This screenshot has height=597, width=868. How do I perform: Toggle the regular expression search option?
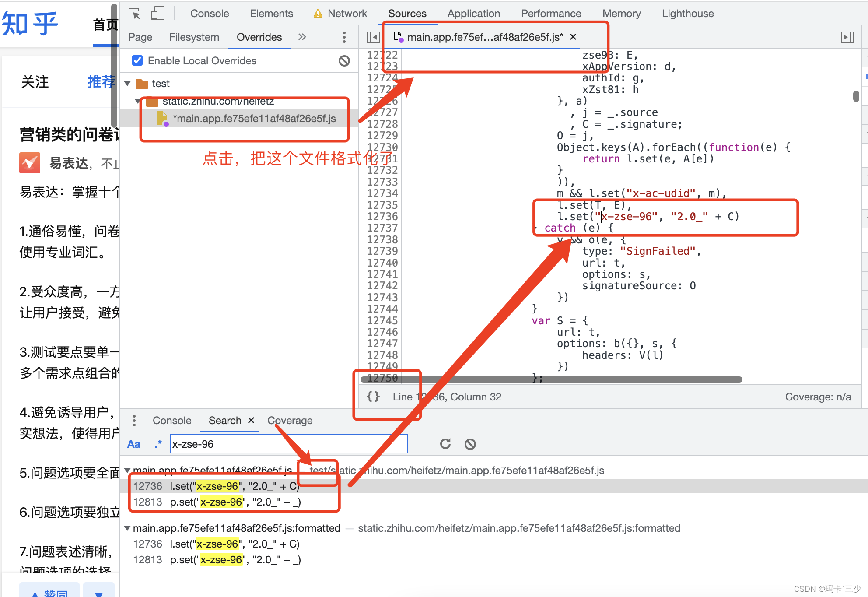click(158, 444)
